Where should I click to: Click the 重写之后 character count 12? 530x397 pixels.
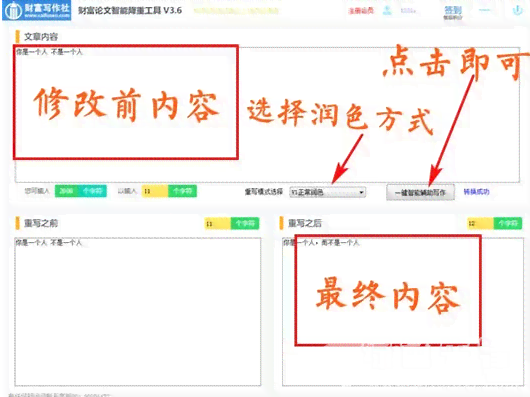pos(480,223)
